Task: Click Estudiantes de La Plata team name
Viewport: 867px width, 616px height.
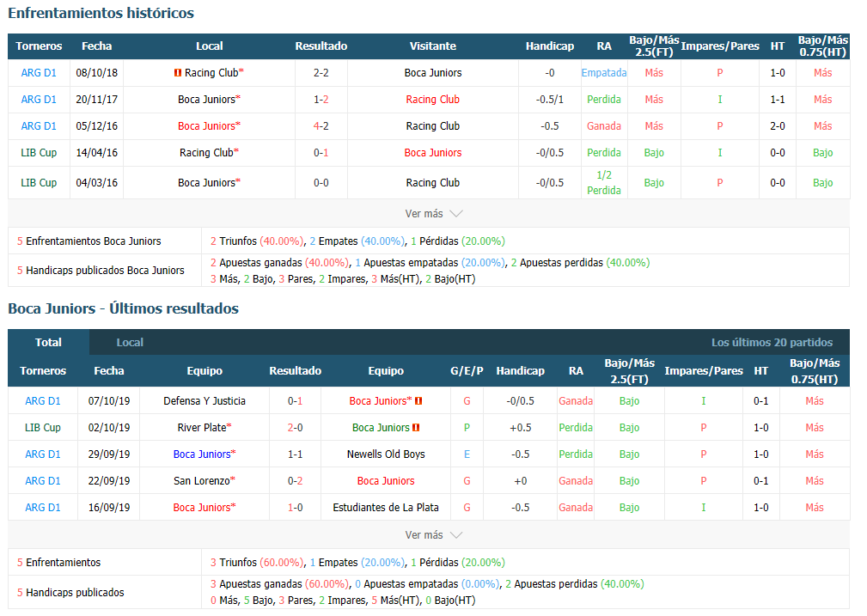Action: click(386, 507)
